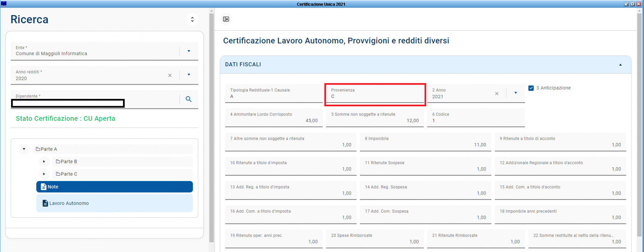Open the Ente dropdown
The width and height of the screenshot is (644, 252).
click(x=189, y=51)
